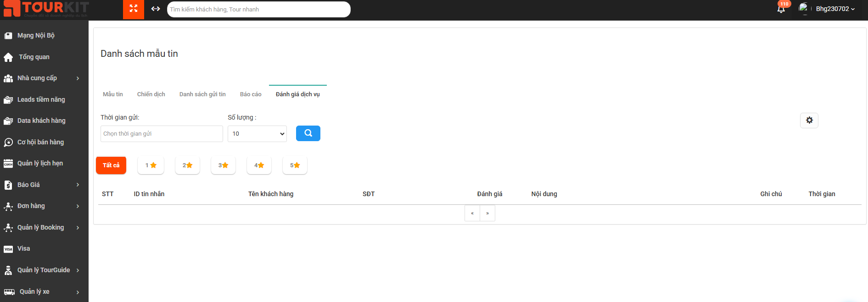Select the Đánh giá dịch vụ tab
Image resolution: width=868 pixels, height=302 pixels.
[x=298, y=94]
